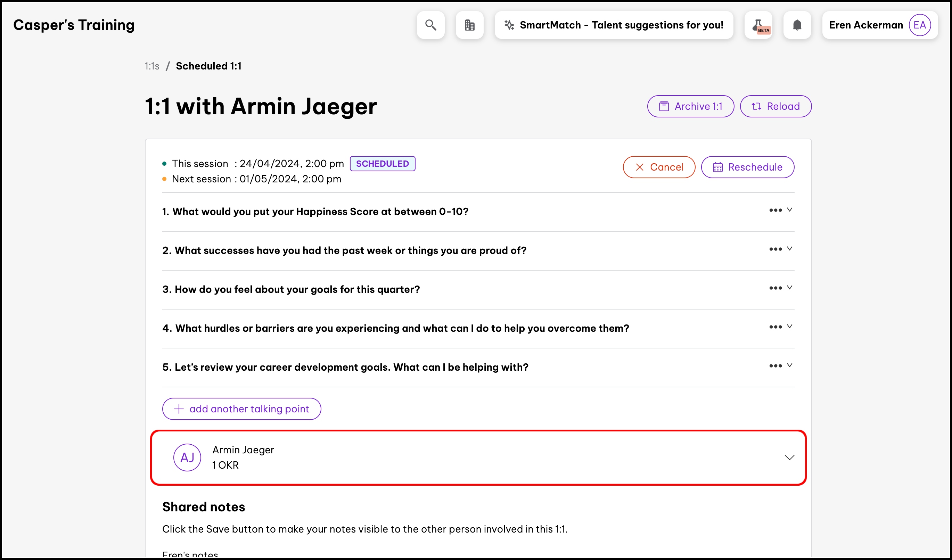952x560 pixels.
Task: Cancel this scheduled session
Action: [x=659, y=167]
